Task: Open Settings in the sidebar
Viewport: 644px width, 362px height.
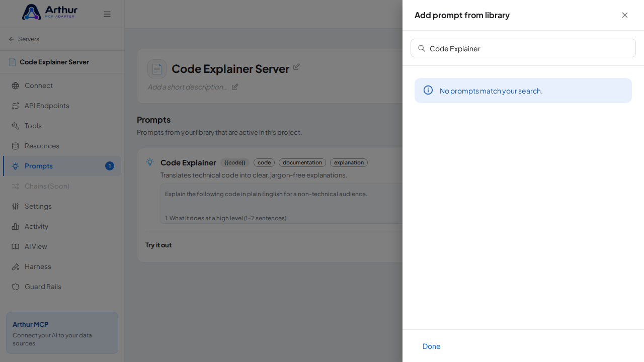Action: point(62,206)
